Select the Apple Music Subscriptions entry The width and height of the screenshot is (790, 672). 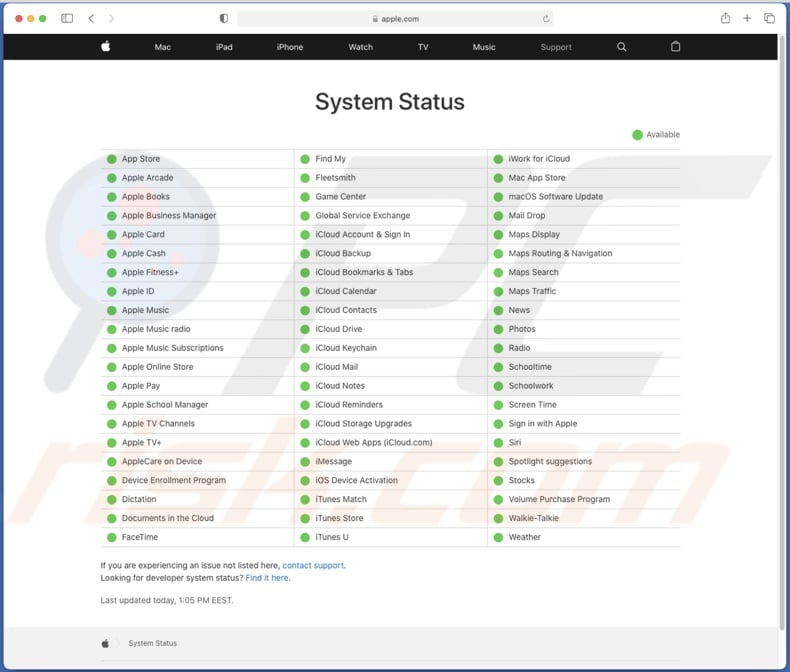point(172,348)
